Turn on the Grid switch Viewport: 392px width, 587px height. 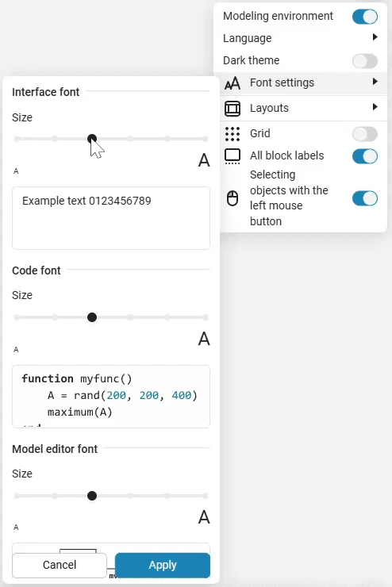365,134
